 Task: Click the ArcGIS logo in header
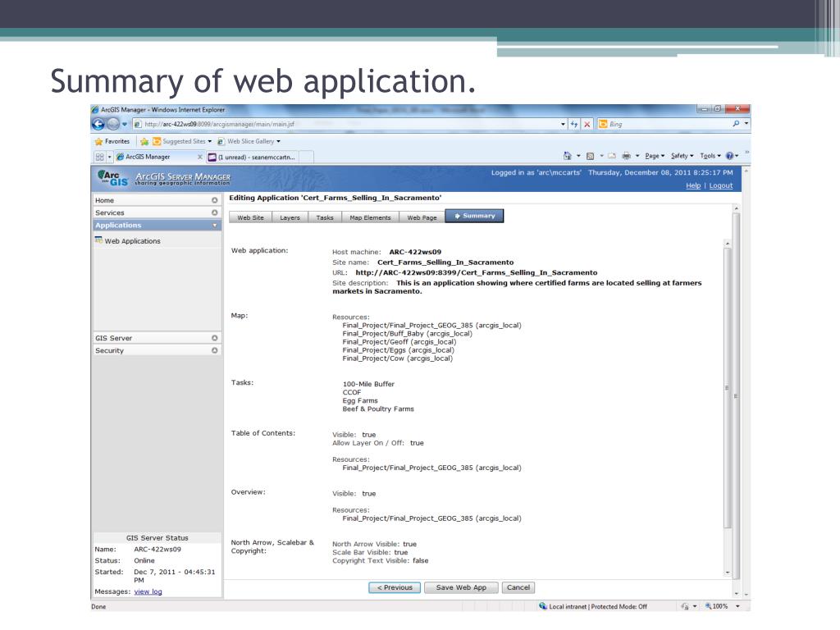pyautogui.click(x=112, y=178)
